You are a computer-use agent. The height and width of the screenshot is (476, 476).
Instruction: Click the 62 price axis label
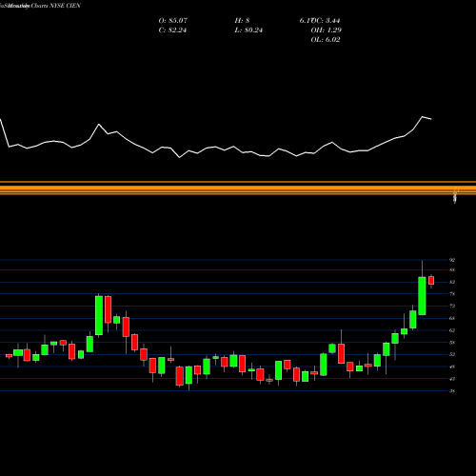(452, 330)
